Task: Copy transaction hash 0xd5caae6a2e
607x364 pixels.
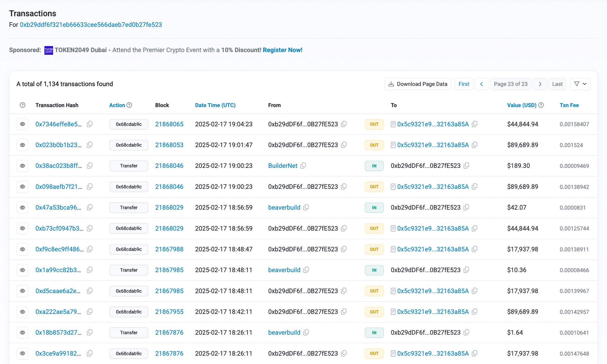Action: 90,291
